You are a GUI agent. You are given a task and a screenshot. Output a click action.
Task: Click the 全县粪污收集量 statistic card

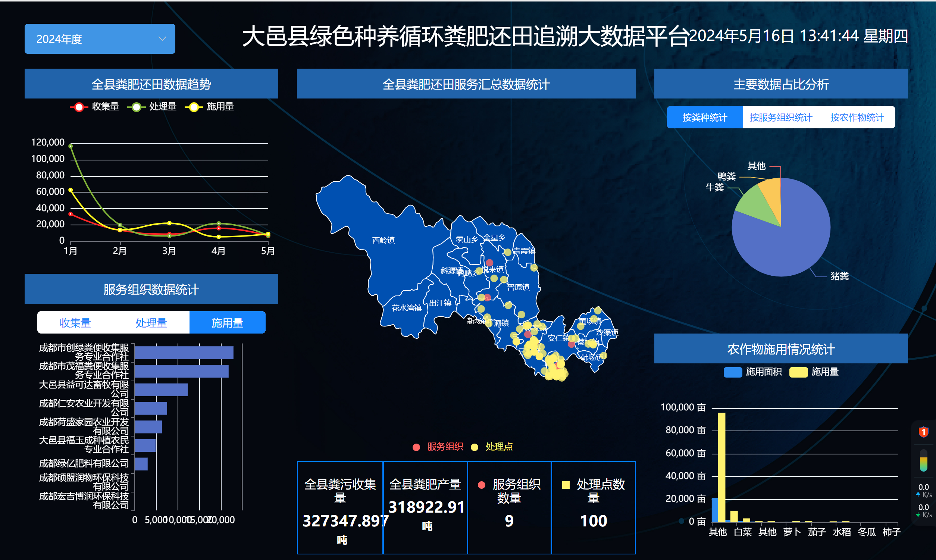tap(340, 508)
